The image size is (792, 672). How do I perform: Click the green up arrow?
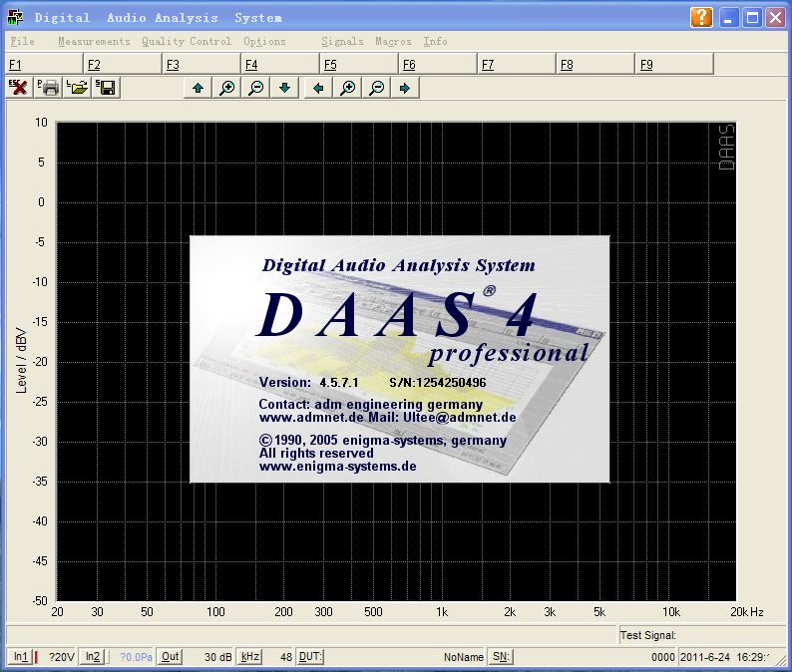(198, 88)
